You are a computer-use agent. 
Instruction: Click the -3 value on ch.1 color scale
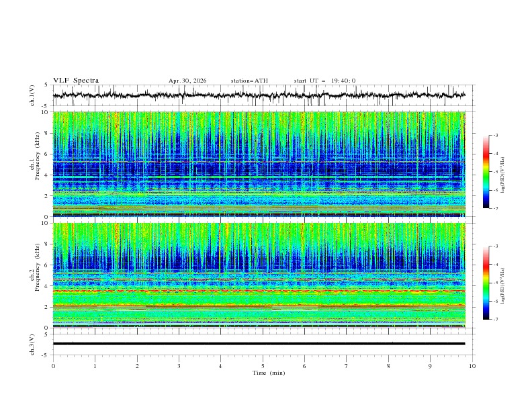point(495,135)
